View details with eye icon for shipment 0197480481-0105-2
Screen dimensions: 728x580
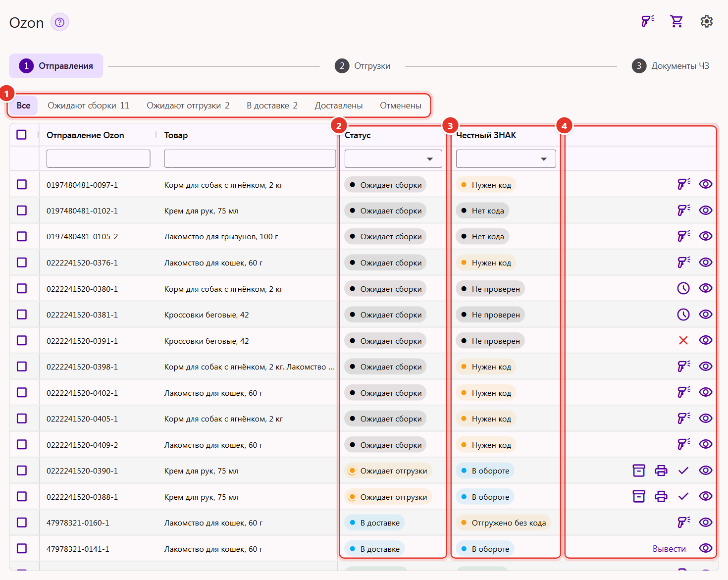[x=706, y=236]
